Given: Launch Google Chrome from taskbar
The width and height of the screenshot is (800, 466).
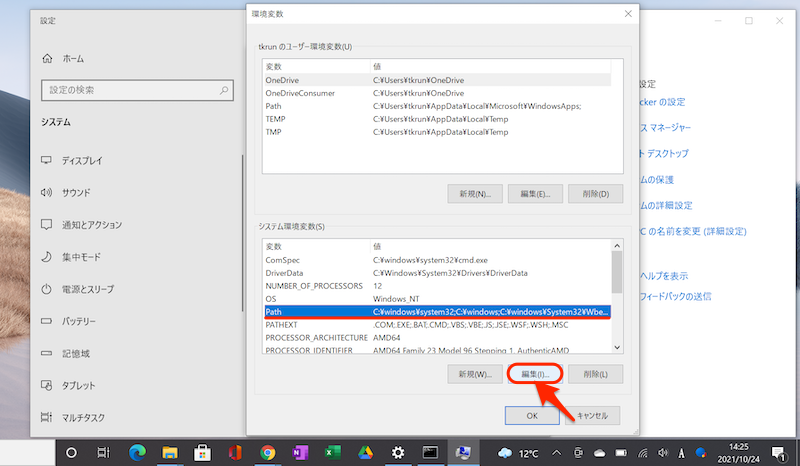Looking at the screenshot, I should click(x=267, y=453).
